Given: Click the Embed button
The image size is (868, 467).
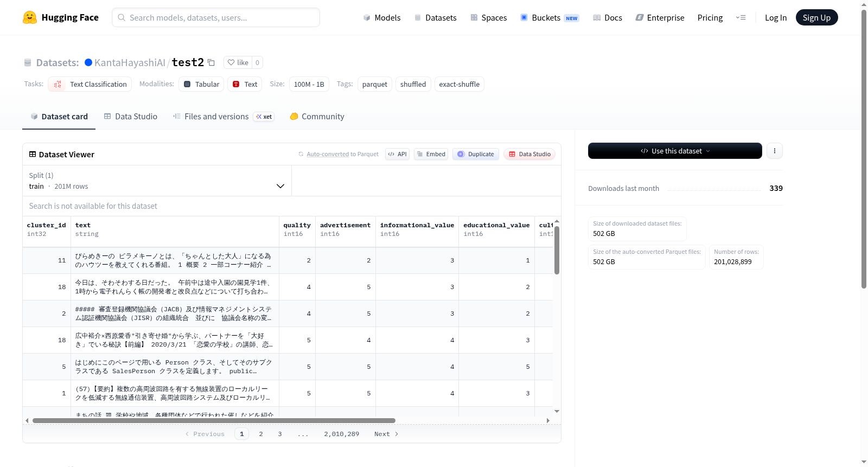Looking at the screenshot, I should click(x=431, y=154).
